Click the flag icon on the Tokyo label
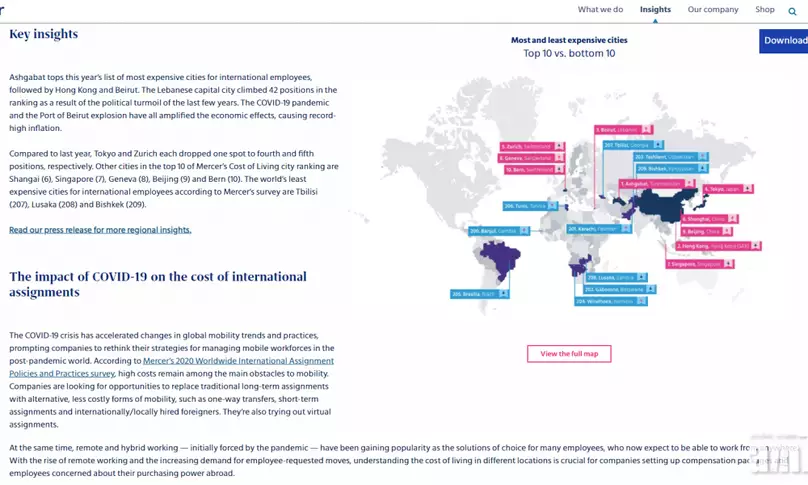808x485 pixels. pos(748,189)
